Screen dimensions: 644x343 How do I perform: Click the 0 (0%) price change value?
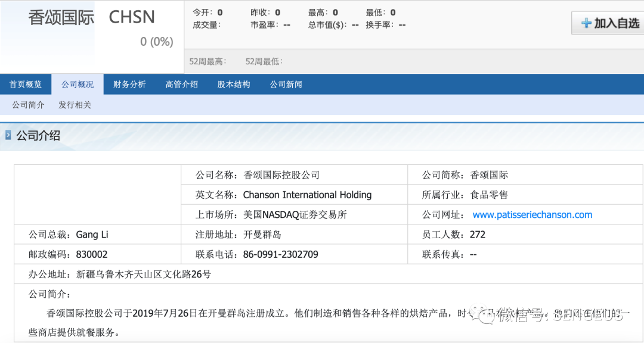pyautogui.click(x=156, y=42)
